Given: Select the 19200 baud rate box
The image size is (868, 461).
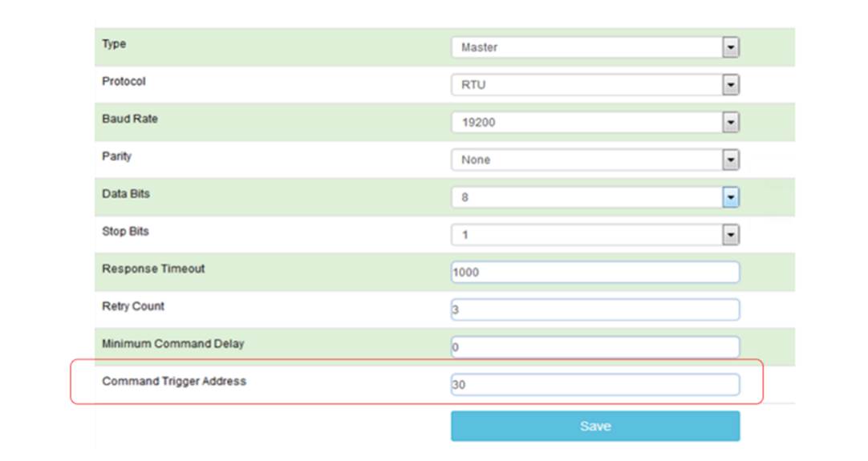Looking at the screenshot, I should tap(595, 123).
